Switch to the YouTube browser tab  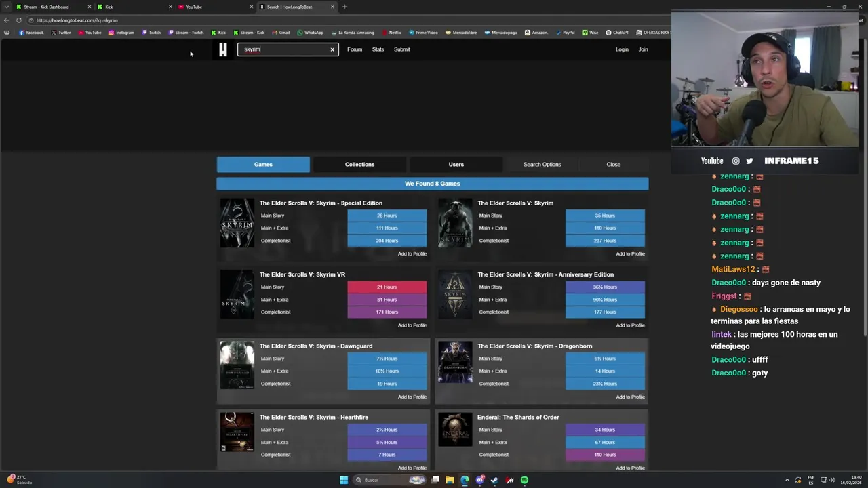(214, 7)
